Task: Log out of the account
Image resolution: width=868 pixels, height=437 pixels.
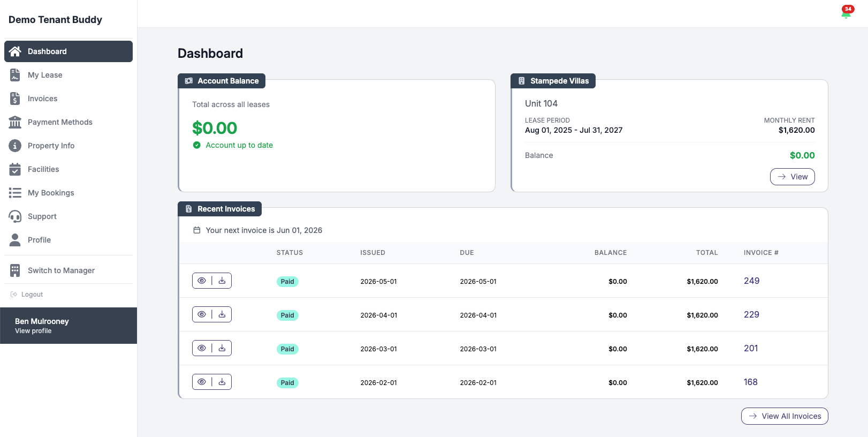Action: coord(27,295)
